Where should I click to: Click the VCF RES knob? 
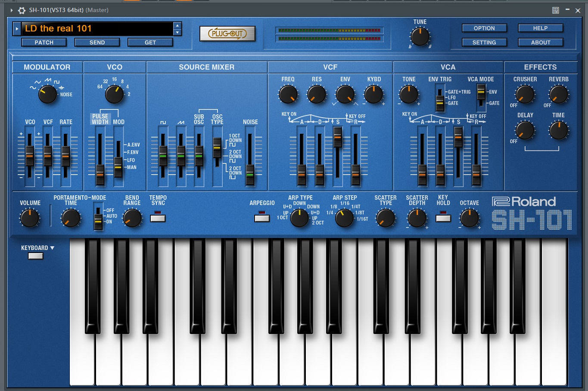(x=317, y=94)
